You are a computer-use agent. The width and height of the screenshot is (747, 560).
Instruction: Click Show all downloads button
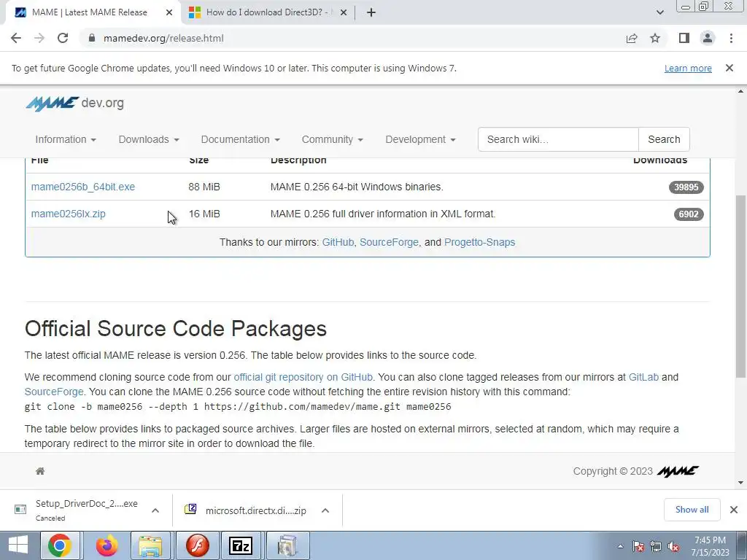(692, 510)
